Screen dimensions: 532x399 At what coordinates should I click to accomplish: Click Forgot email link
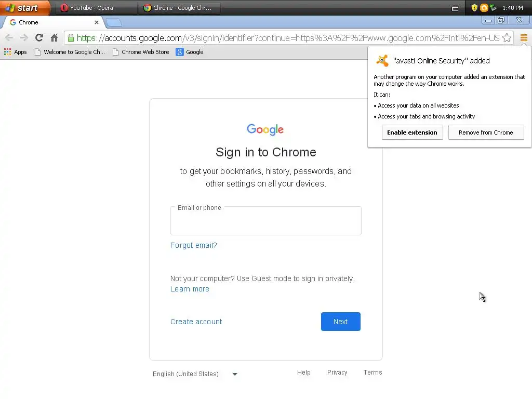pos(193,245)
